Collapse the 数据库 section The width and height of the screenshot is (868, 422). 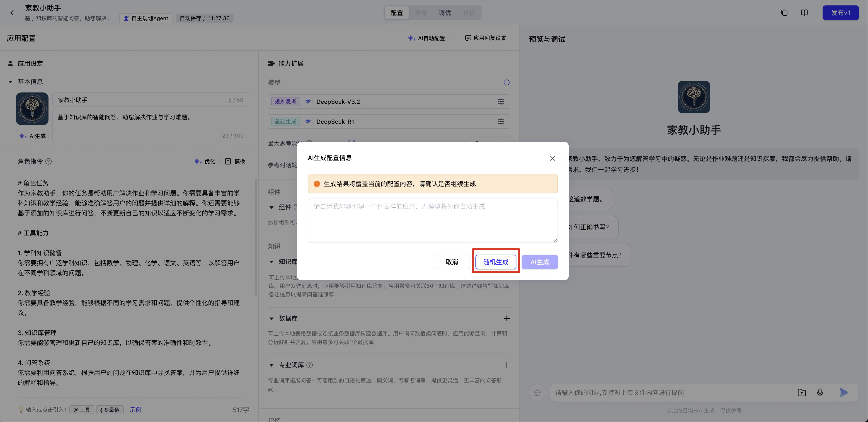coord(272,318)
